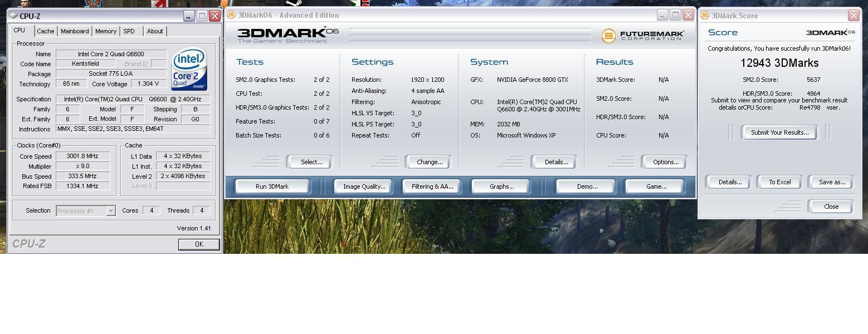868x334 pixels.
Task: Click GFX entry NVIDIA GeForce 8800 GTX
Action: pos(533,80)
